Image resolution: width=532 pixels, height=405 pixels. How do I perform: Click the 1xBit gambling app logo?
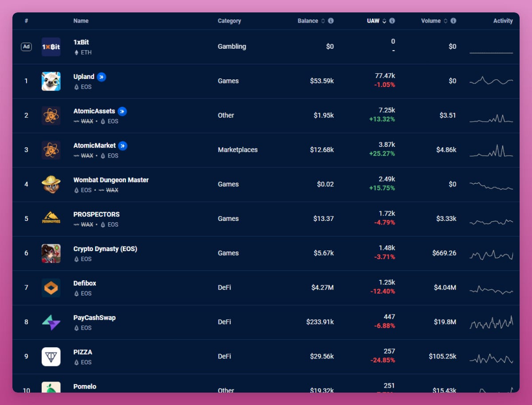click(51, 46)
